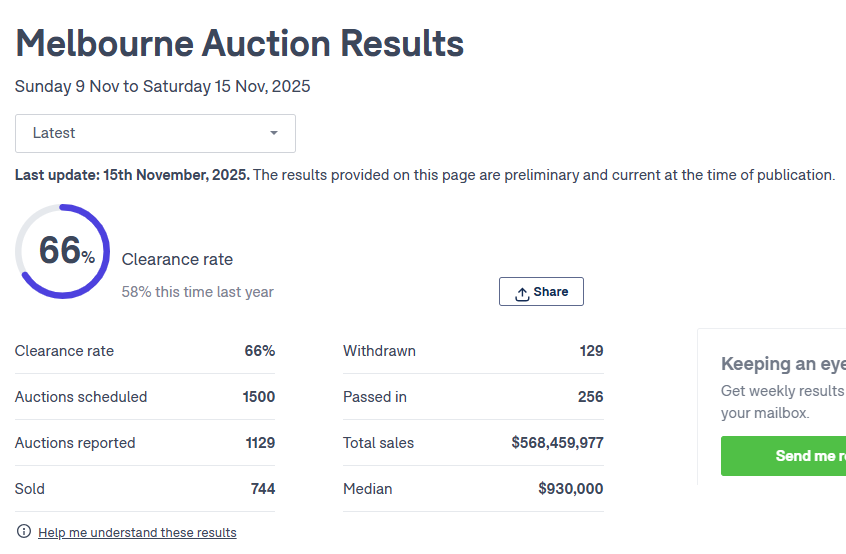
Task: Click the Auctions scheduled row label
Action: pyautogui.click(x=81, y=397)
